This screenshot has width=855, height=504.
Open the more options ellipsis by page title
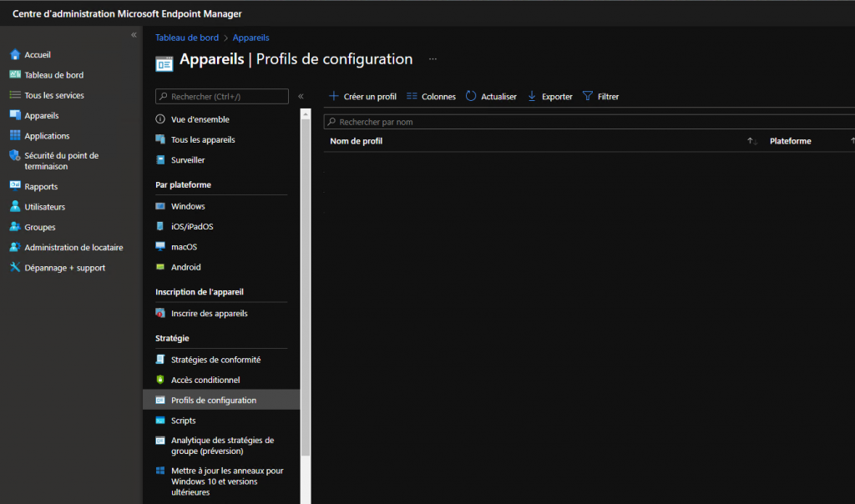[433, 59]
